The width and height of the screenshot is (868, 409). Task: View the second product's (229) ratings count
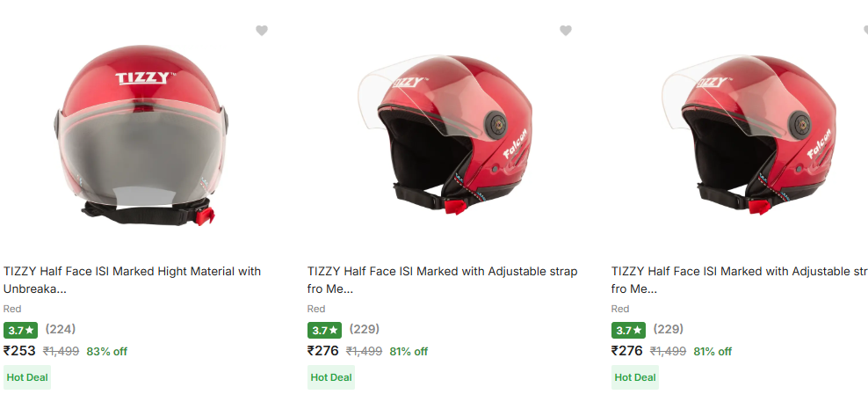(x=365, y=330)
